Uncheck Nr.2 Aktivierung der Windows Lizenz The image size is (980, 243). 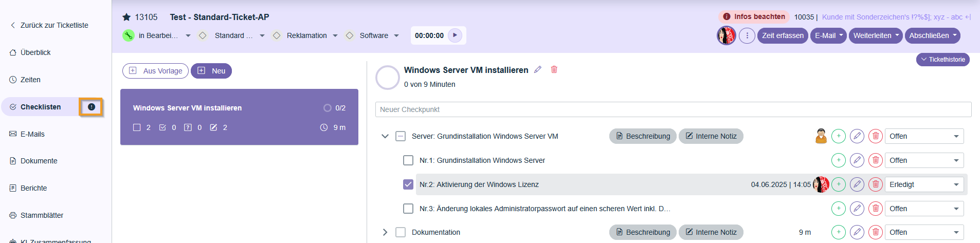(x=408, y=184)
